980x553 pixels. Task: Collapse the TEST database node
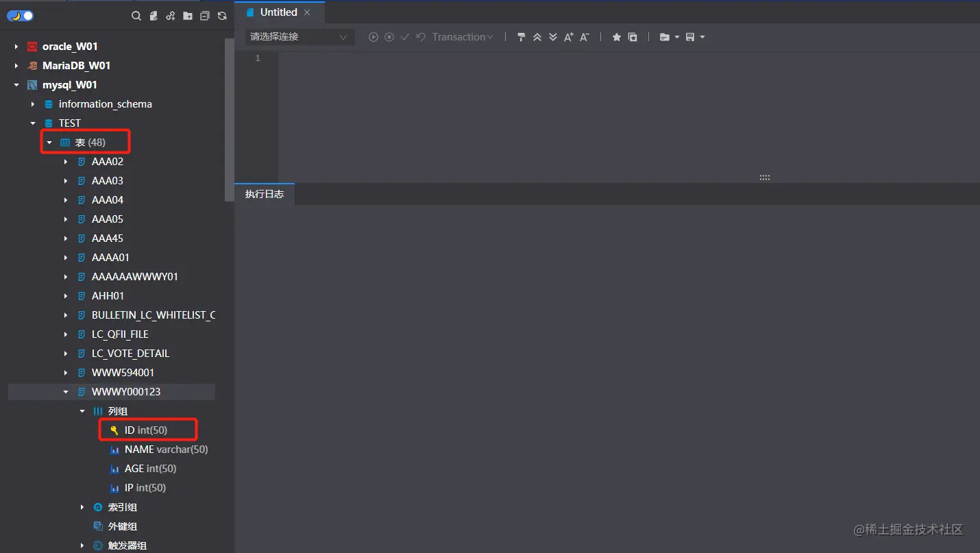tap(32, 123)
